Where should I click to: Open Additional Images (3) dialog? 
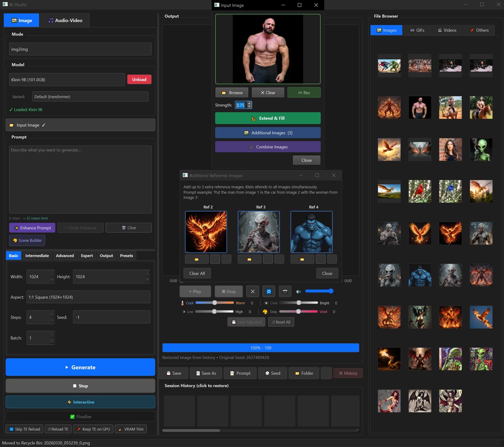[x=268, y=133]
